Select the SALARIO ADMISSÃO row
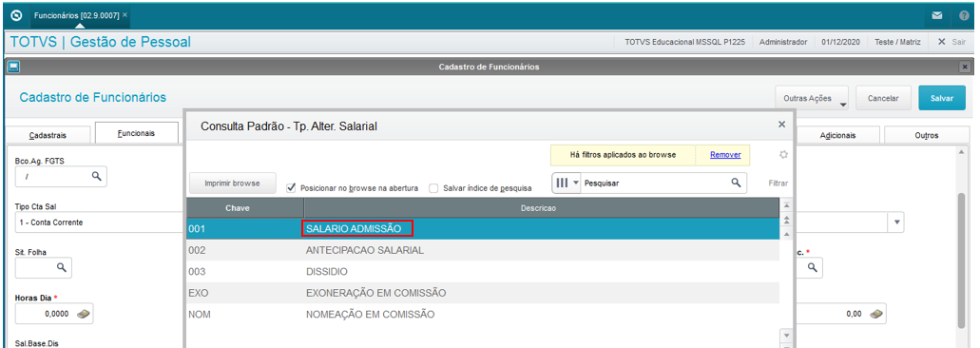This screenshot has height=348, width=980. coord(483,228)
